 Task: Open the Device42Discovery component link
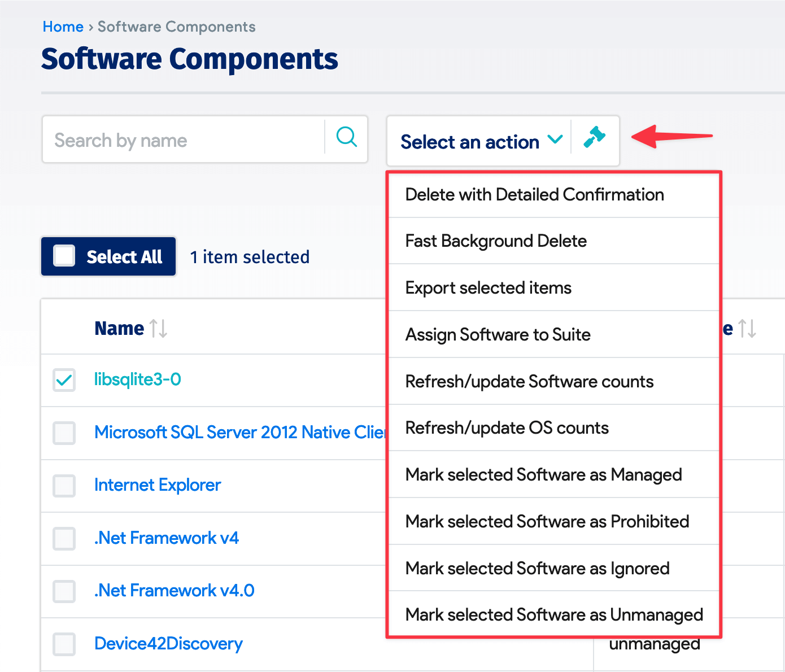click(x=168, y=643)
